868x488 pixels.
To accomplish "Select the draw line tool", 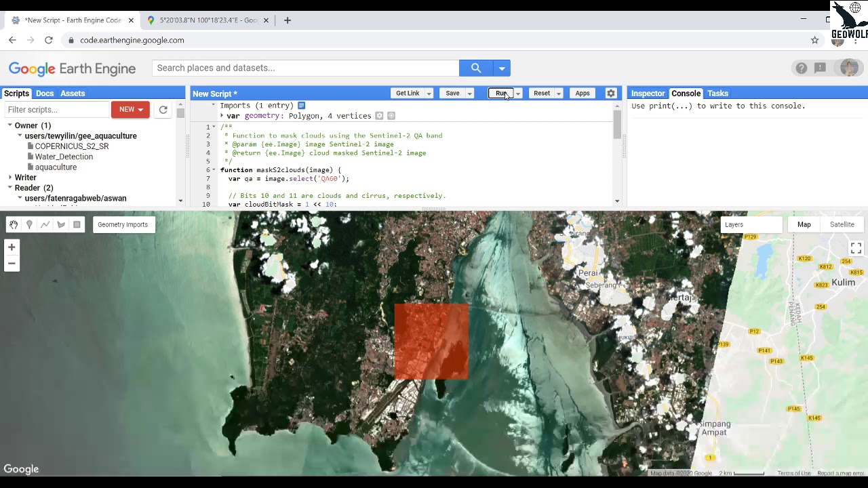I will pos(45,224).
